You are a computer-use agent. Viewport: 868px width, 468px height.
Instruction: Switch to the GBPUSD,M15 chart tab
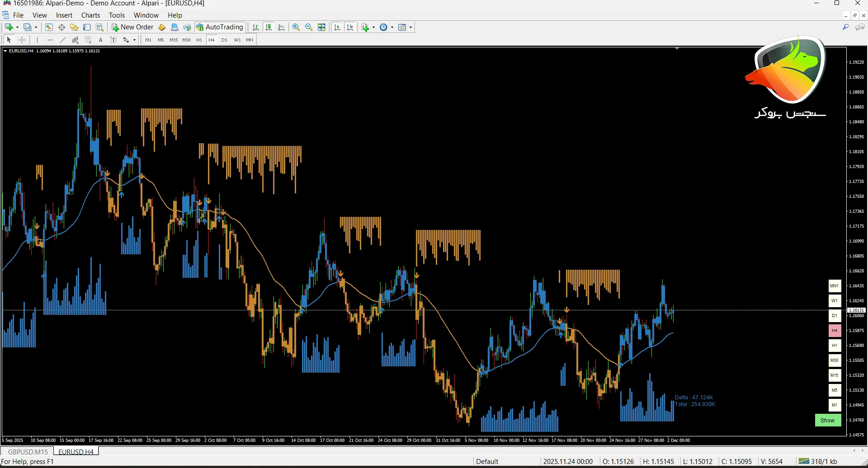pyautogui.click(x=28, y=451)
